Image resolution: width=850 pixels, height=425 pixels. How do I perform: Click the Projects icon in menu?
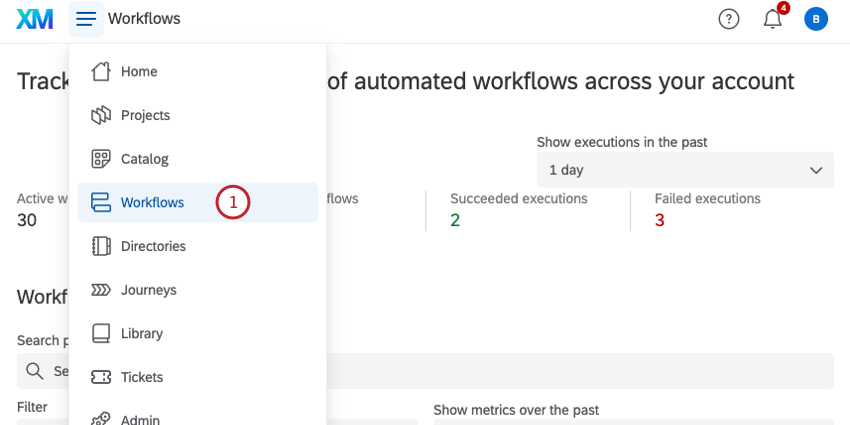tap(101, 115)
